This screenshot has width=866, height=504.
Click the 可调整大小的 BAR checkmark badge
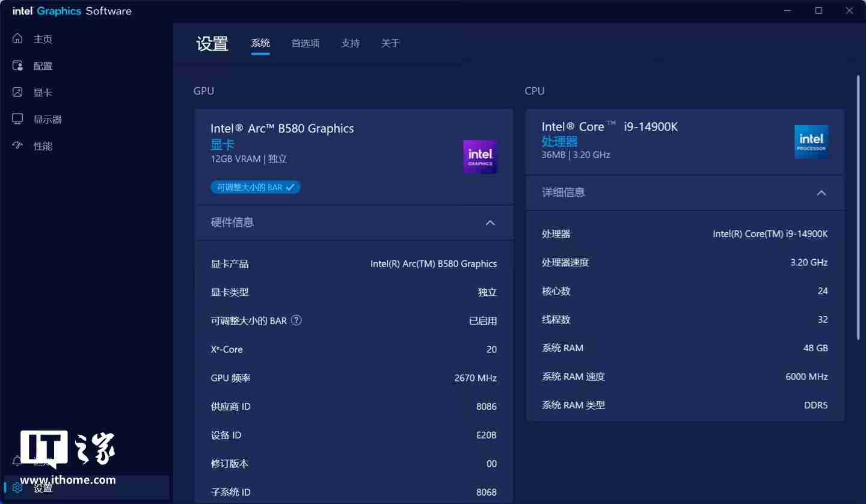click(290, 187)
